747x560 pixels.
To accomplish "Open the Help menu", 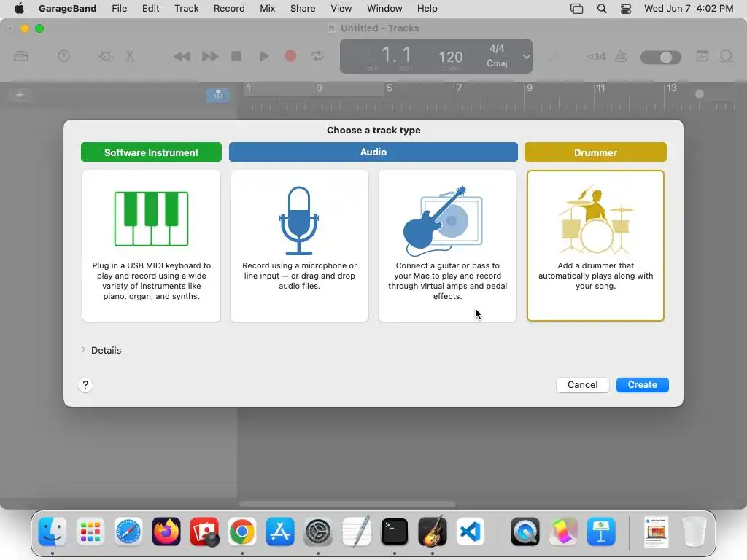I will click(427, 9).
